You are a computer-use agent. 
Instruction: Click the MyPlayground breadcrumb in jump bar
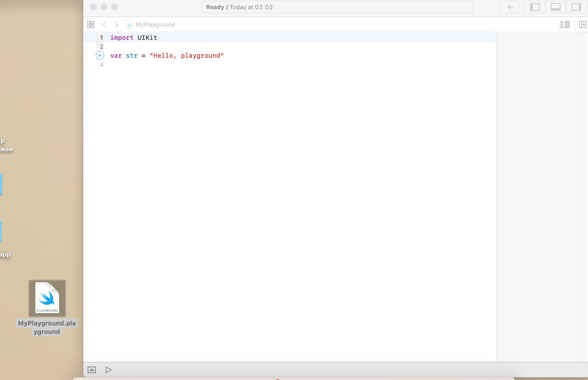tap(151, 24)
